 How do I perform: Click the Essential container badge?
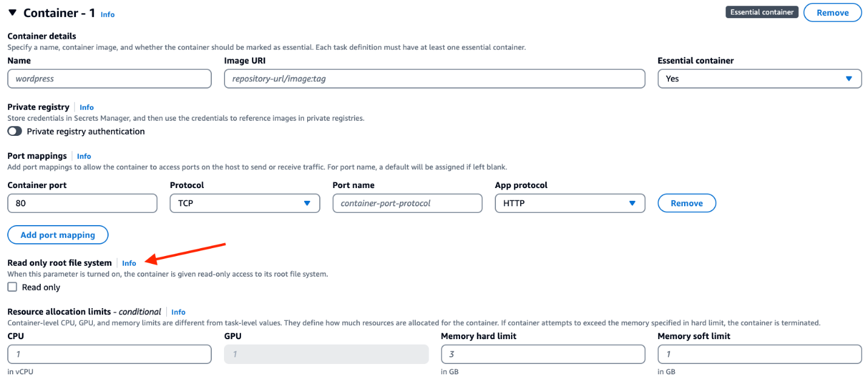coord(762,12)
